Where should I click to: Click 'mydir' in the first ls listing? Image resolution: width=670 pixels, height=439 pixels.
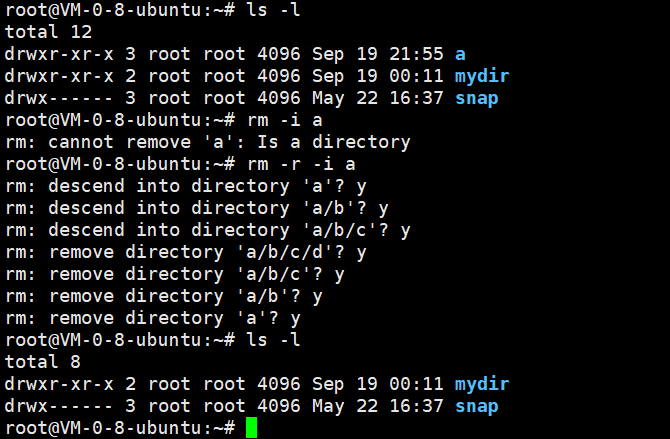click(482, 77)
